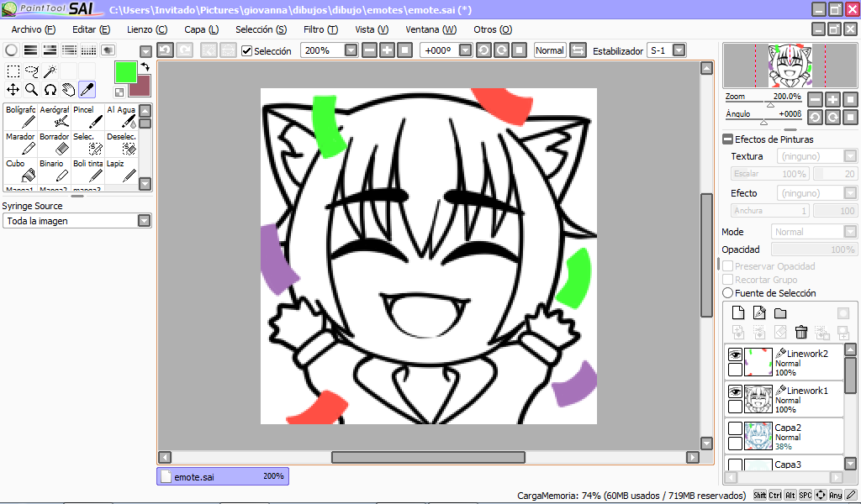Click the toolbar zoom in plus button
This screenshot has width=861, height=504.
387,50
